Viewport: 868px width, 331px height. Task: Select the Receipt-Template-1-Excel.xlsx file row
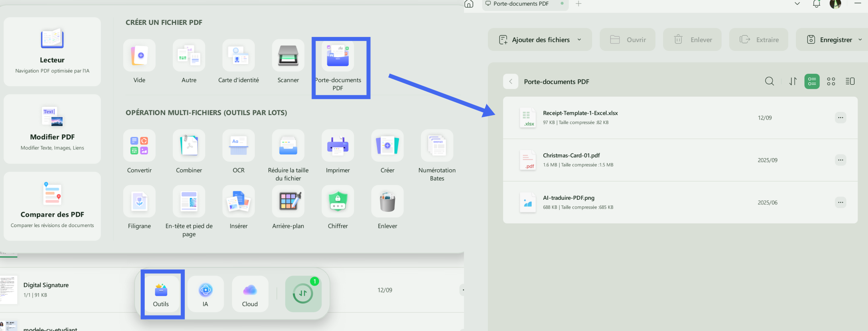click(x=680, y=118)
